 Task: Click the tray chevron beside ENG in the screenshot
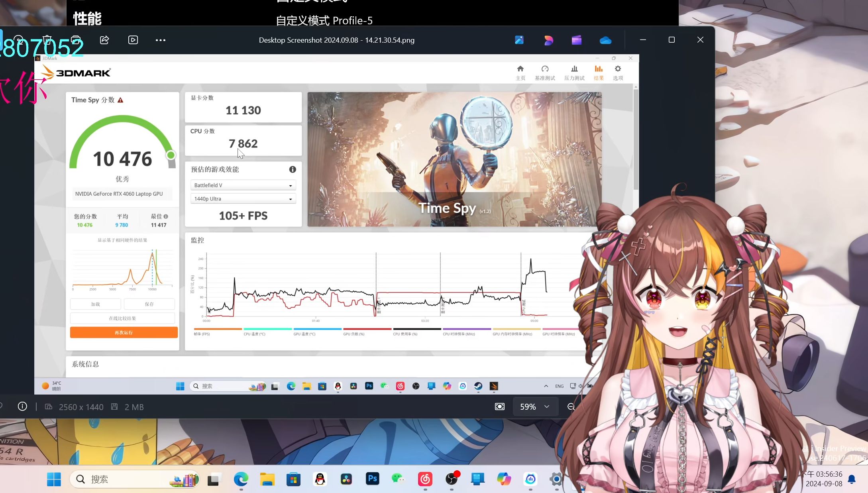click(546, 386)
